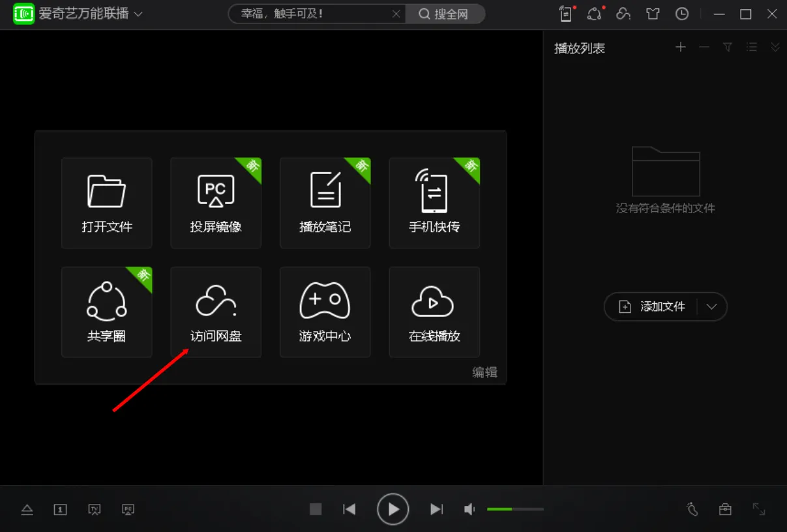Open the 共享圈 sharing circle tile
Viewport: 787px width, 532px height.
[107, 312]
